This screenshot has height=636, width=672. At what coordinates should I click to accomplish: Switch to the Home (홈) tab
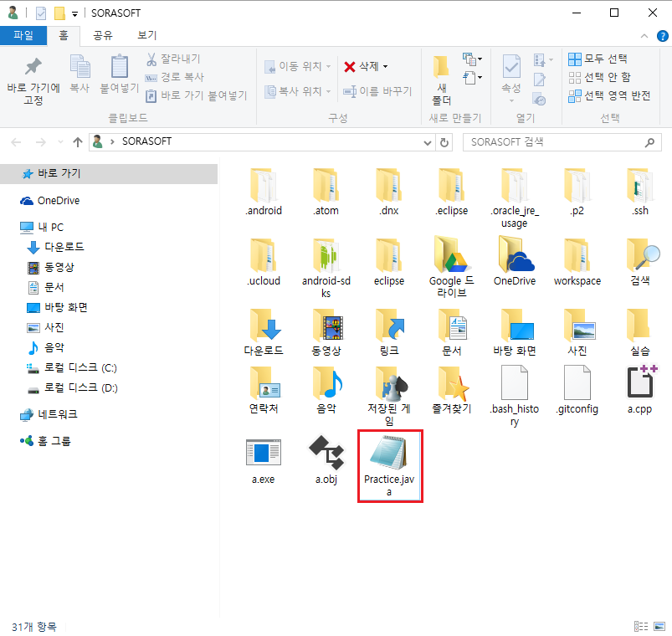(x=64, y=36)
